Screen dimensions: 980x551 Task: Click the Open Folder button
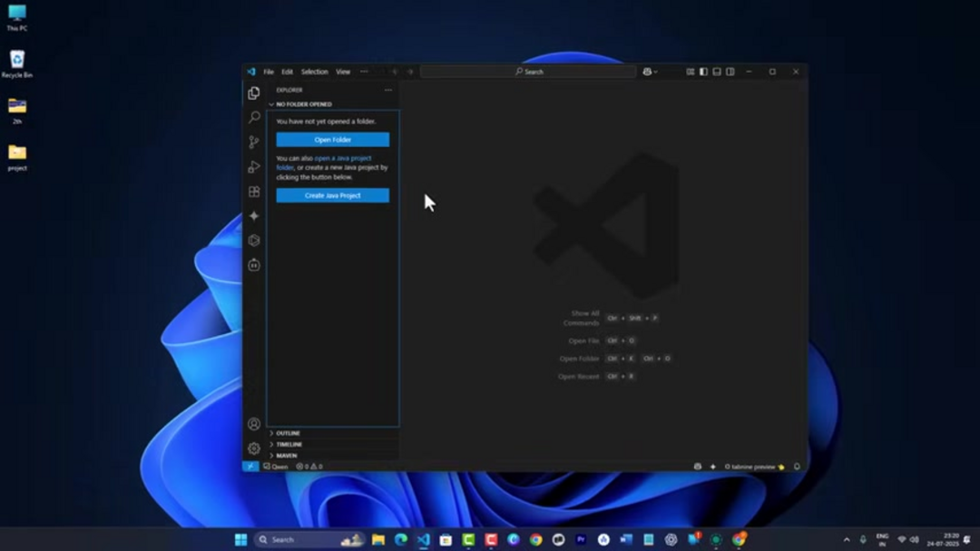[333, 140]
